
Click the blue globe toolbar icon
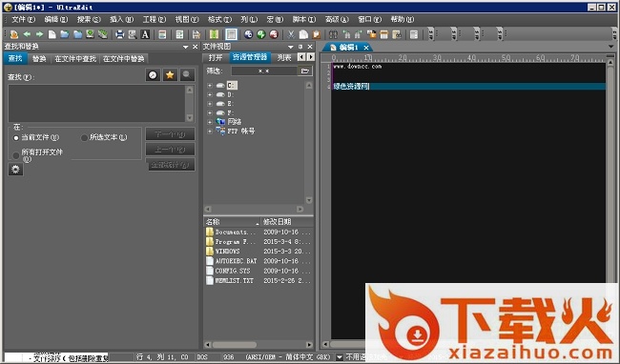(x=248, y=34)
